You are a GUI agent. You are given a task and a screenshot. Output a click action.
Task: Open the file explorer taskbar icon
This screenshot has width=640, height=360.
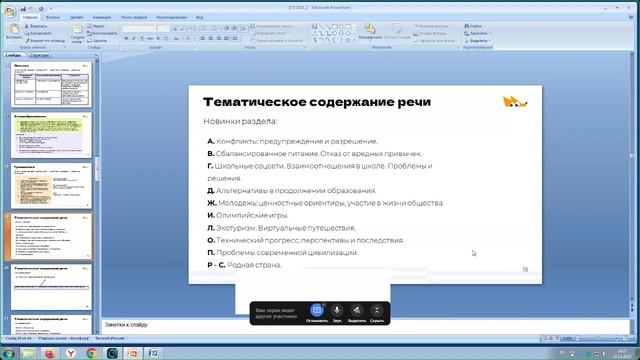(29, 353)
